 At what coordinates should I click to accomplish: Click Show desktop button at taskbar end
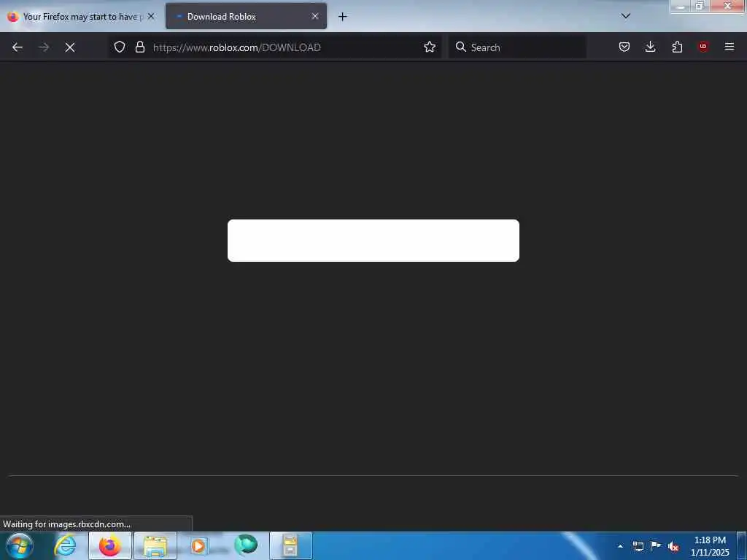point(742,546)
